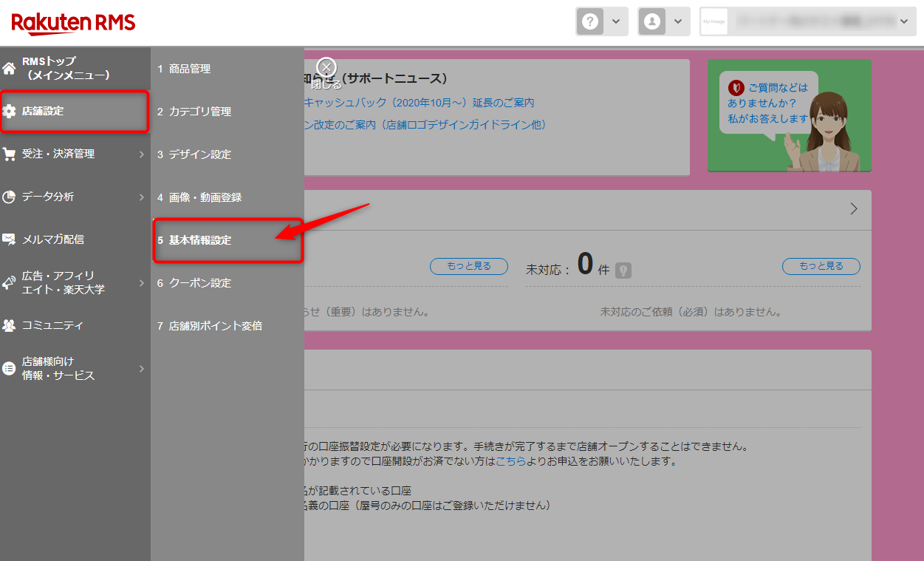Click the shopping cart order management icon
This screenshot has width=924, height=561.
point(9,154)
